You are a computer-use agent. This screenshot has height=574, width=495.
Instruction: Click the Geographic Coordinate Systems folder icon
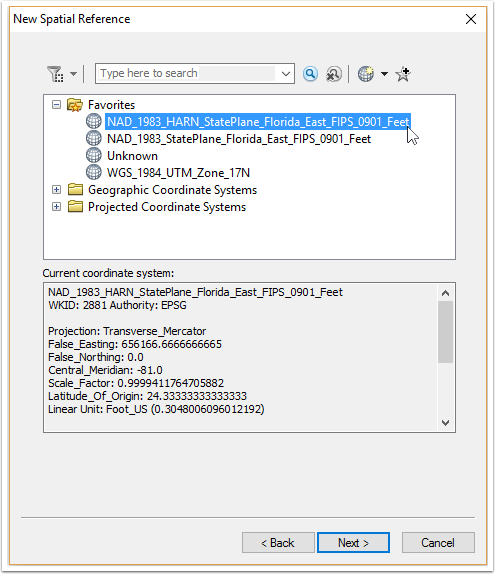pos(75,189)
